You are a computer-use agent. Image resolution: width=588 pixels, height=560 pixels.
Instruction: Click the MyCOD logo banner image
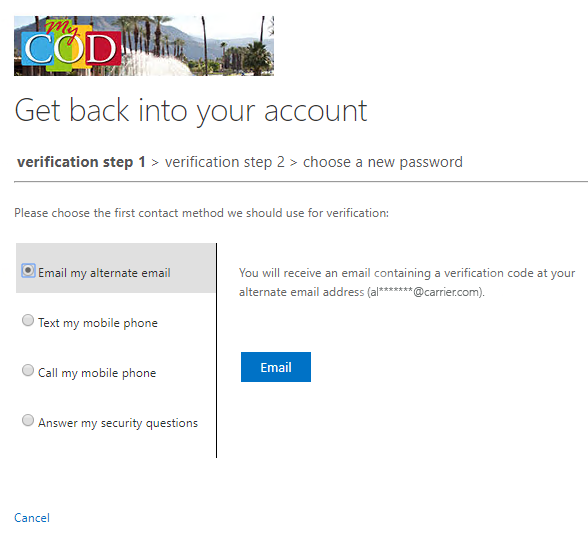point(144,46)
